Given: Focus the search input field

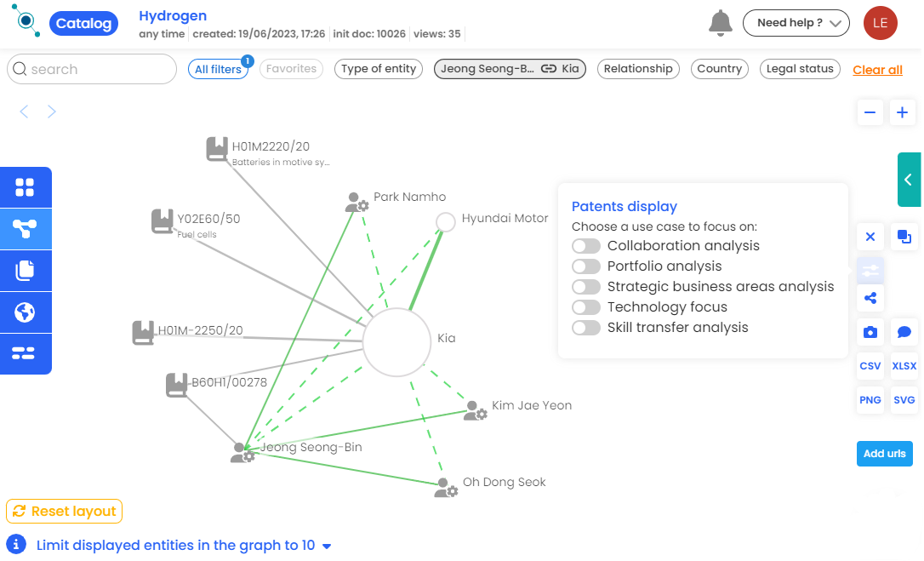Looking at the screenshot, I should (92, 69).
